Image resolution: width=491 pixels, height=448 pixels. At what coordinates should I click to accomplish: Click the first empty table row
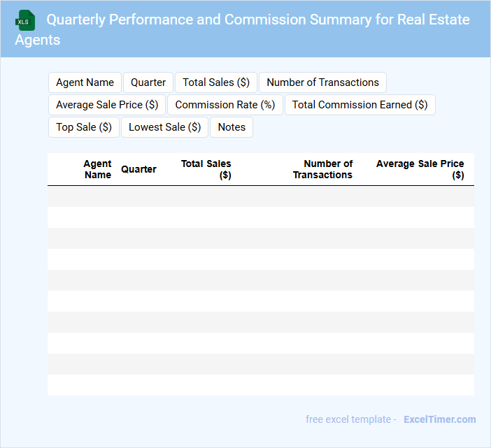260,196
